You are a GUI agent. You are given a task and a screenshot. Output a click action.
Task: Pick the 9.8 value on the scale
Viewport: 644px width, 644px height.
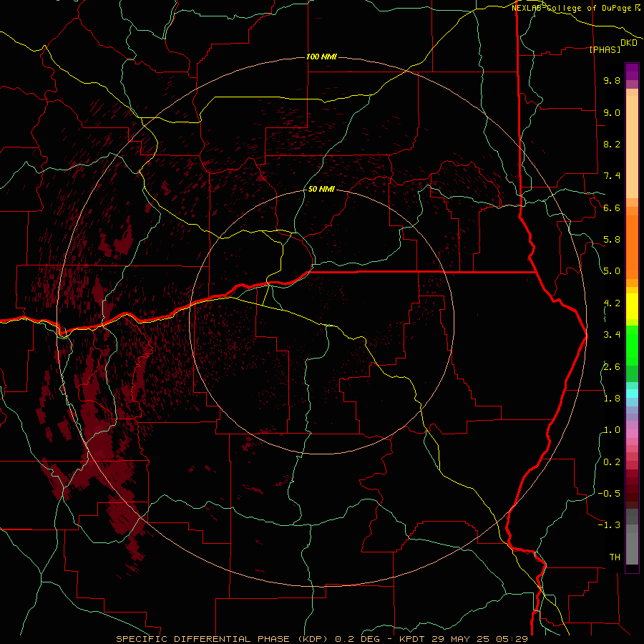(x=612, y=80)
